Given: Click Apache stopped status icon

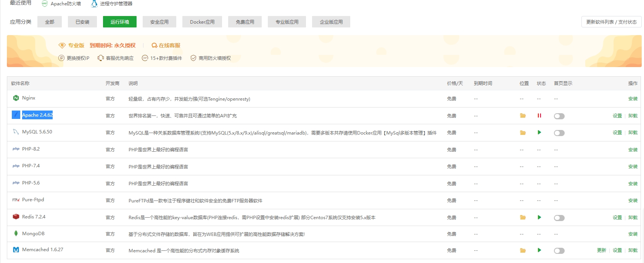Looking at the screenshot, I should coord(539,115).
